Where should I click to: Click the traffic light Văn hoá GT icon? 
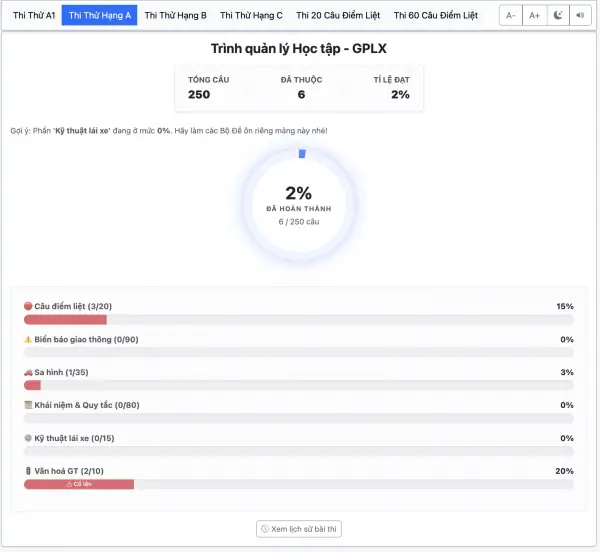(x=28, y=471)
